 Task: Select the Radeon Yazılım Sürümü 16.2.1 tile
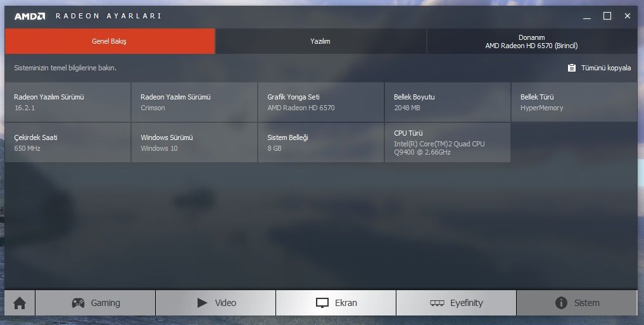pos(68,102)
